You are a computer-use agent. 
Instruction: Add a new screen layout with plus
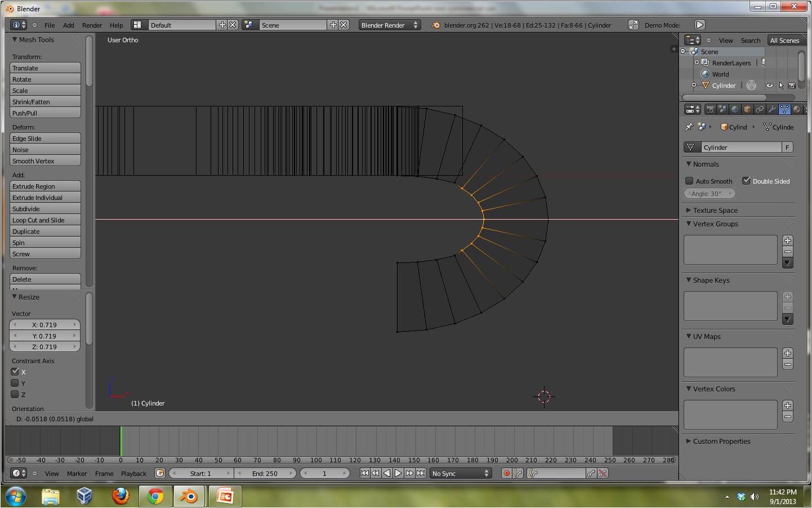tap(222, 25)
